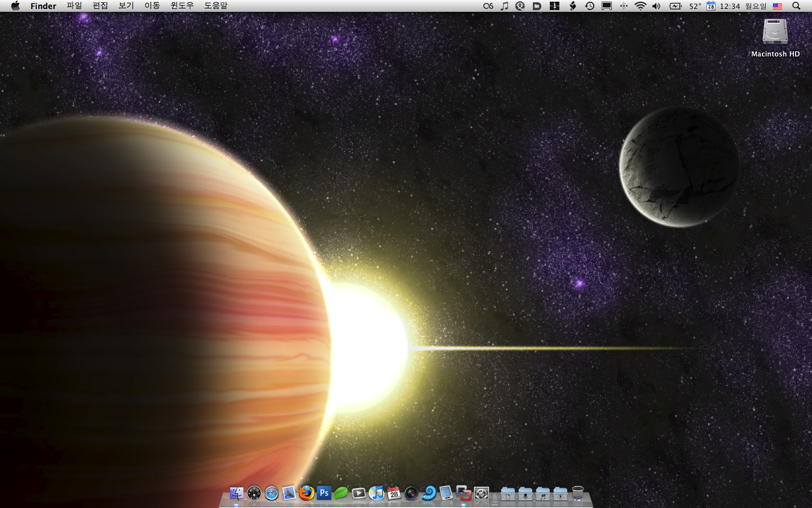
Task: Open the Wi-Fi status menu
Action: click(x=641, y=6)
